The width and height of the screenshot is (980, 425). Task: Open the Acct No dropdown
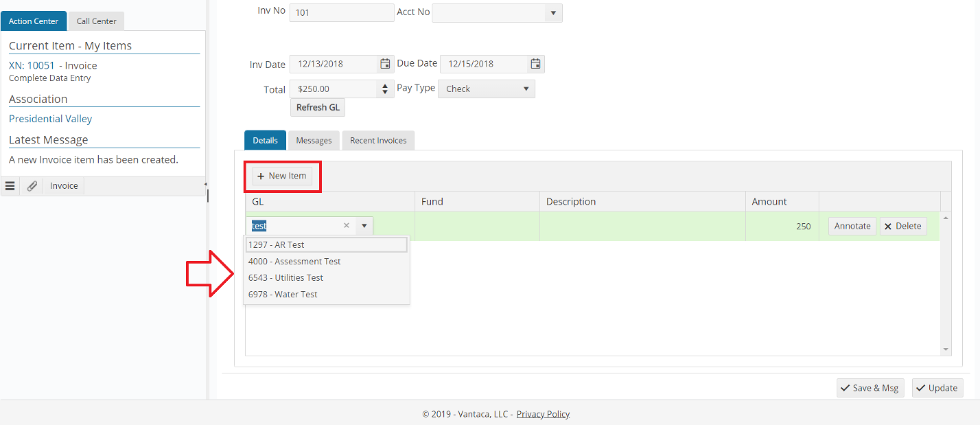tap(554, 12)
